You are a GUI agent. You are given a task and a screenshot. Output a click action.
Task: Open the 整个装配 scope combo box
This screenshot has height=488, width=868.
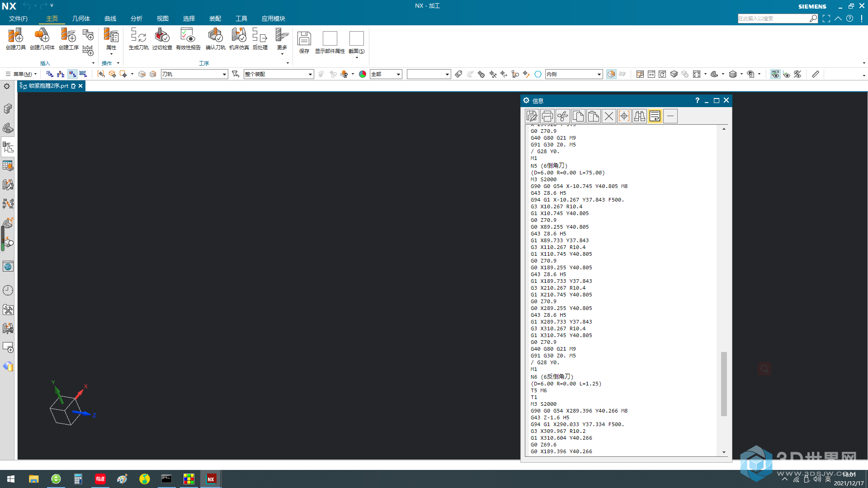tap(279, 74)
